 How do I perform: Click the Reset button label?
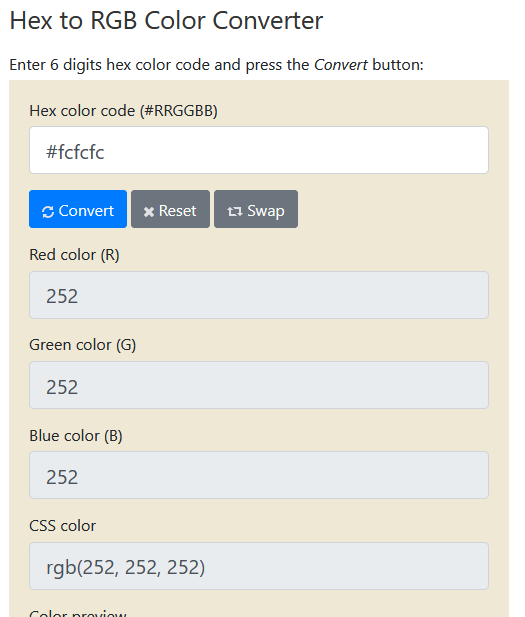177,211
